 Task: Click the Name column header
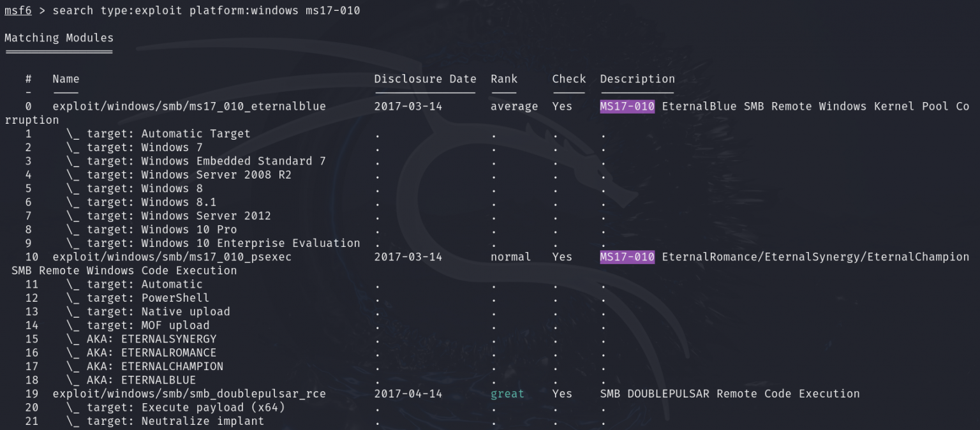[x=66, y=78]
